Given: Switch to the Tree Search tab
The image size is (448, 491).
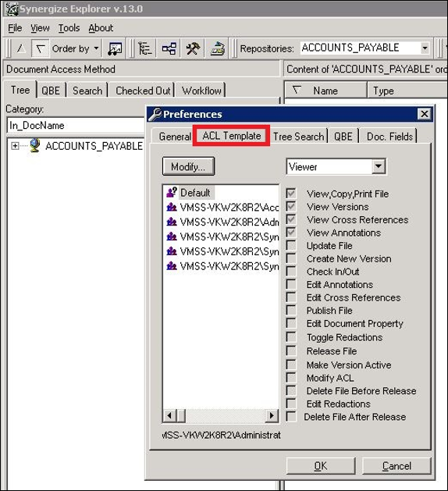Looking at the screenshot, I should pyautogui.click(x=298, y=136).
